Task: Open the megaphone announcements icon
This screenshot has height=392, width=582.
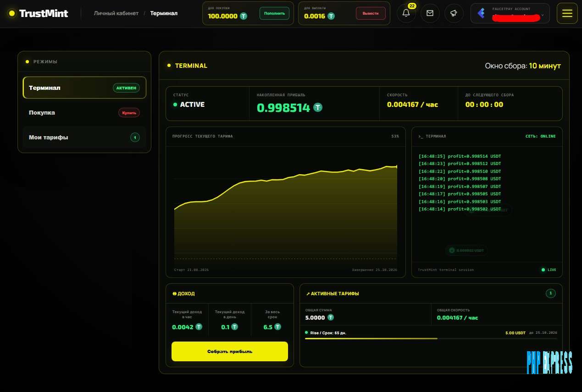Action: pos(454,13)
